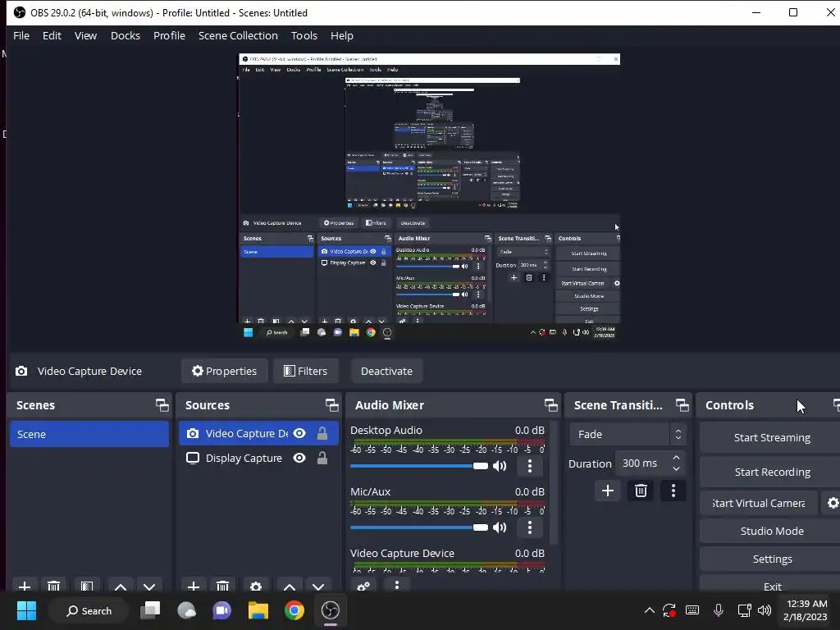Click Start Recording

pyautogui.click(x=771, y=472)
